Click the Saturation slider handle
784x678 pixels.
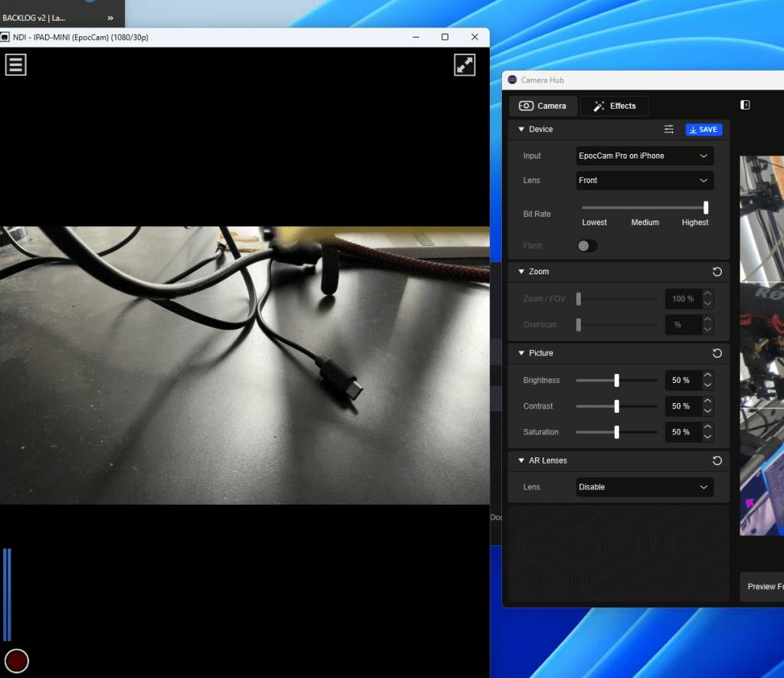(616, 432)
